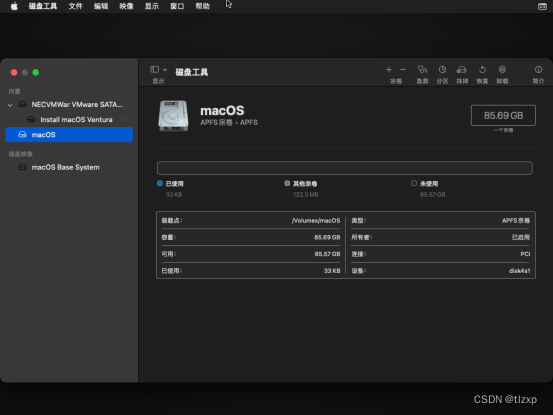Click the 85.57 GB available value in table
Viewport: 553px width, 415px height.
327,254
